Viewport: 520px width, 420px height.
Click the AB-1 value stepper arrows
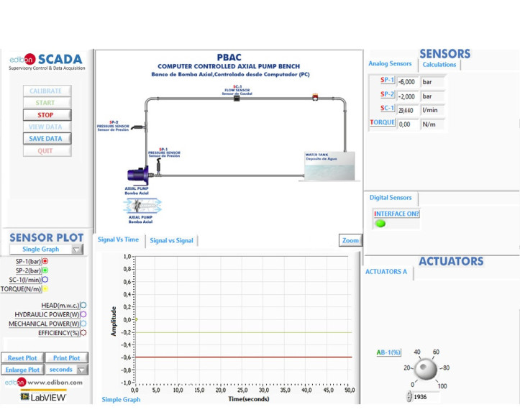410,396
